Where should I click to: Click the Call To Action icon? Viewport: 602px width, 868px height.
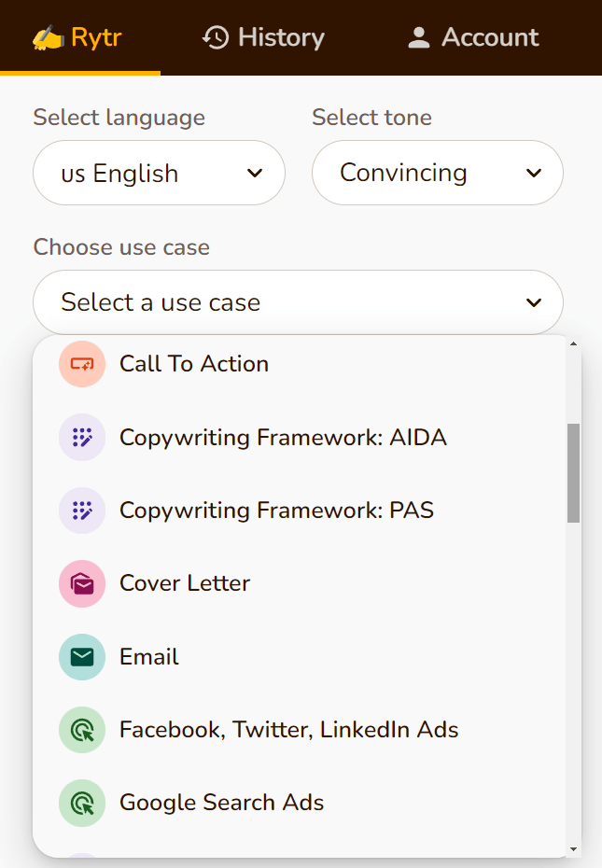click(x=80, y=364)
